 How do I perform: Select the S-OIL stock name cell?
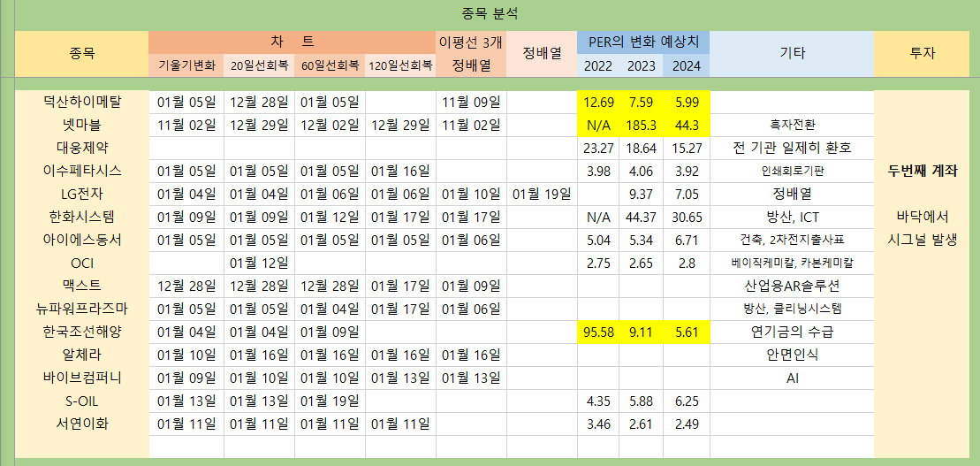tap(82, 401)
